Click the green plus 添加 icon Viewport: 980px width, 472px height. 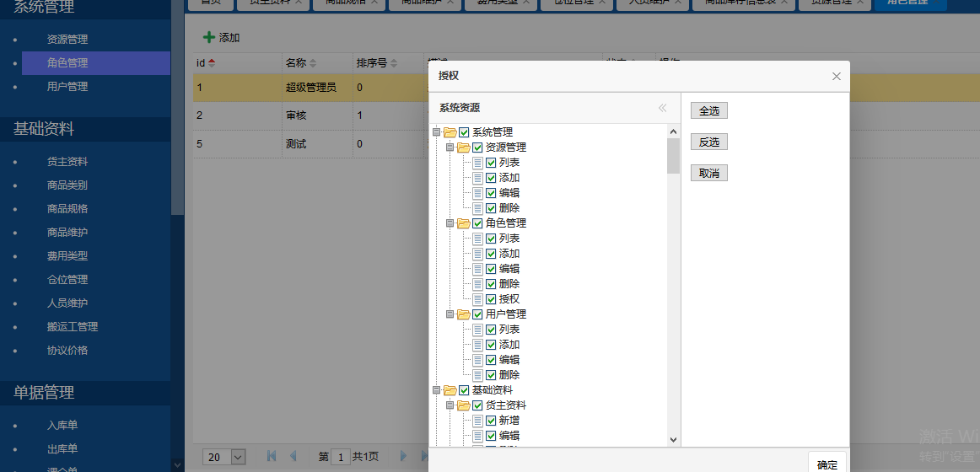209,38
